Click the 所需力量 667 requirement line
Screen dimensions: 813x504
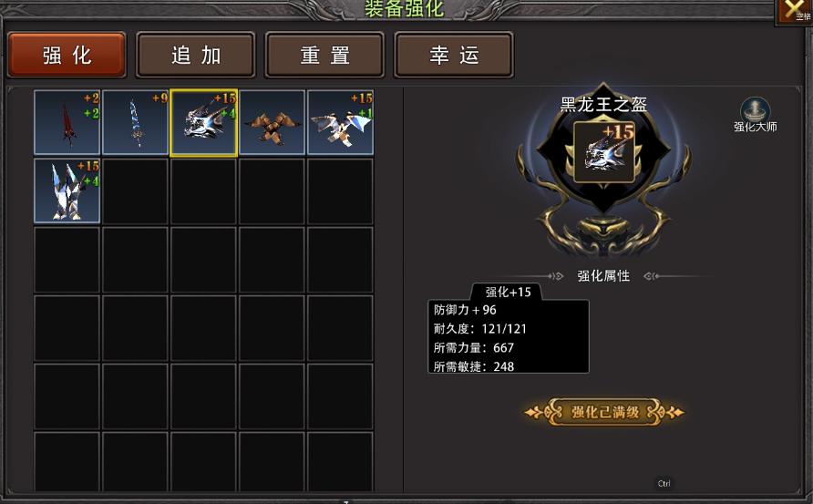(x=474, y=347)
